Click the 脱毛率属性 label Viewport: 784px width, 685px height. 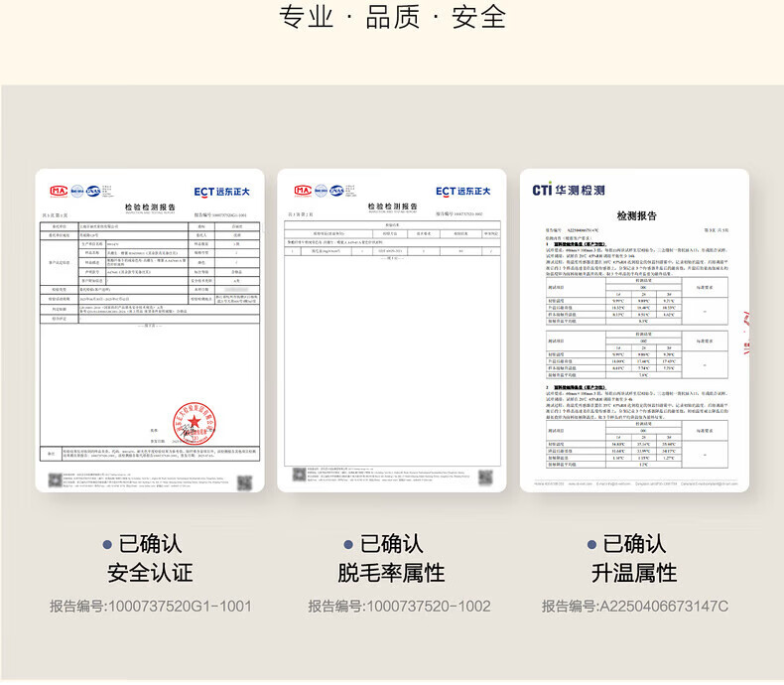pos(391,573)
